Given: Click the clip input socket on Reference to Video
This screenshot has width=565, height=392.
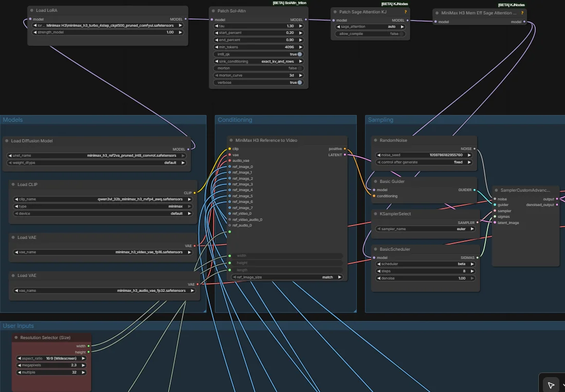Looking at the screenshot, I should (229, 148).
